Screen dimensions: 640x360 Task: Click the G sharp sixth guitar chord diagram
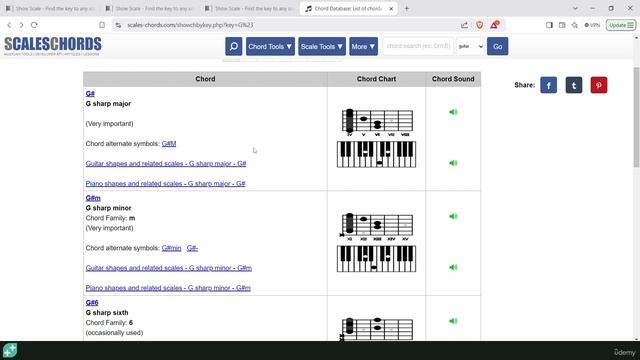coord(377,329)
